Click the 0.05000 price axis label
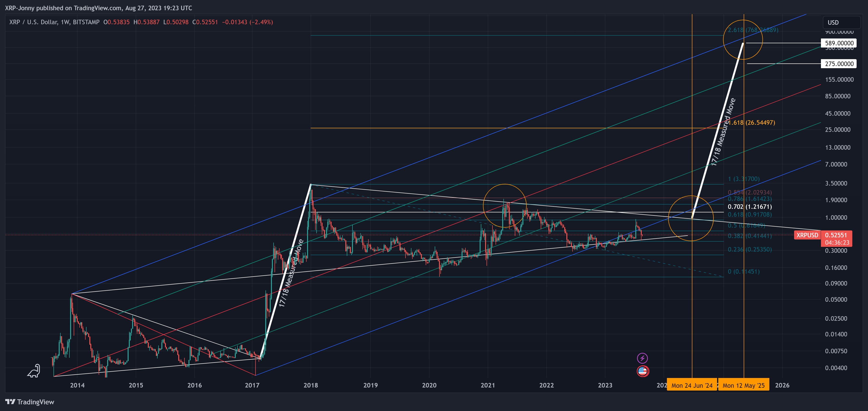The width and height of the screenshot is (868, 411). 836,299
